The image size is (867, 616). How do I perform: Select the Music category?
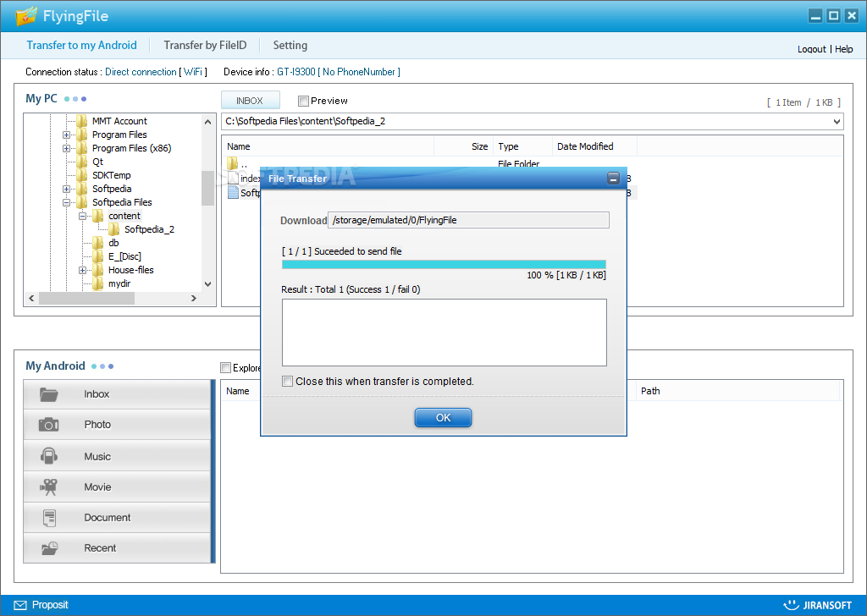click(117, 456)
